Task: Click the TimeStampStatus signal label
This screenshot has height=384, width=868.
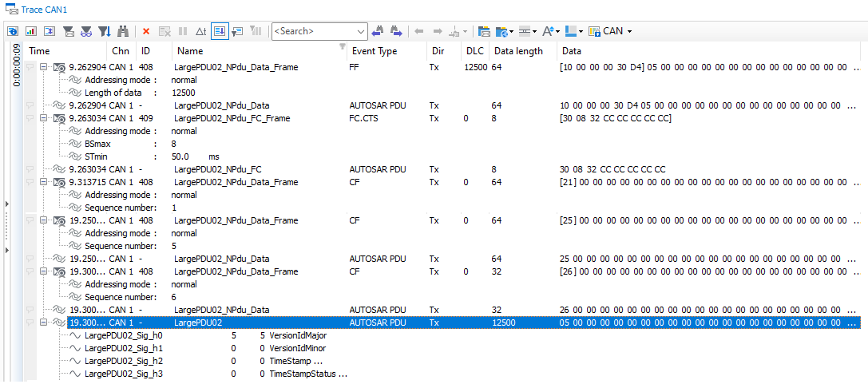Action: coord(308,374)
